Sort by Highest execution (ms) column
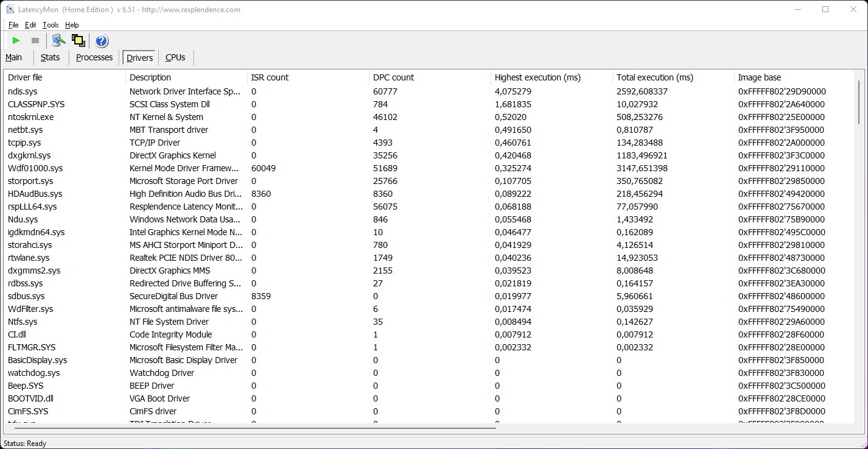This screenshot has height=449, width=868. (x=537, y=77)
